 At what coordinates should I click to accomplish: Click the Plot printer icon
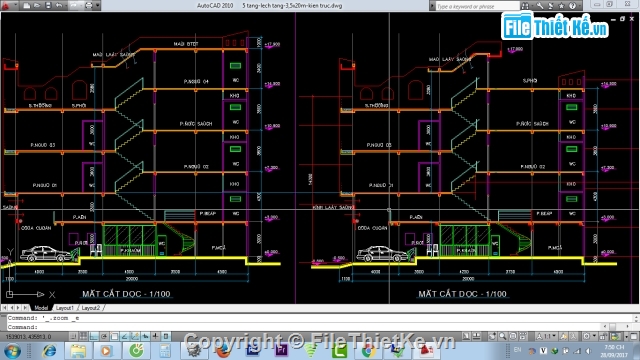[x=89, y=5]
